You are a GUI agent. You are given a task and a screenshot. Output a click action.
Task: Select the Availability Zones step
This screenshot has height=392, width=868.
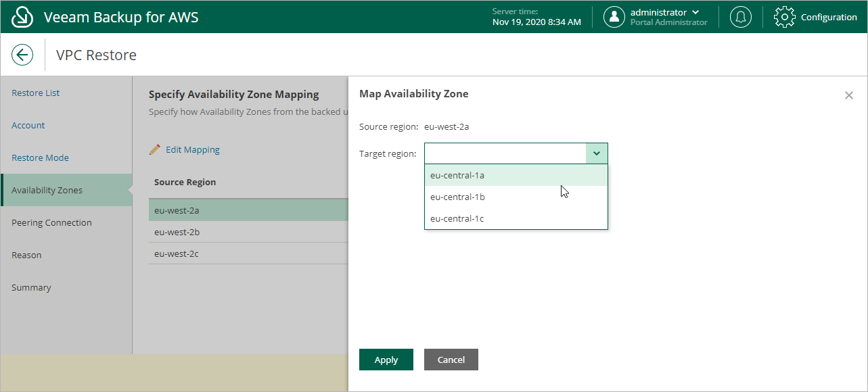66,190
